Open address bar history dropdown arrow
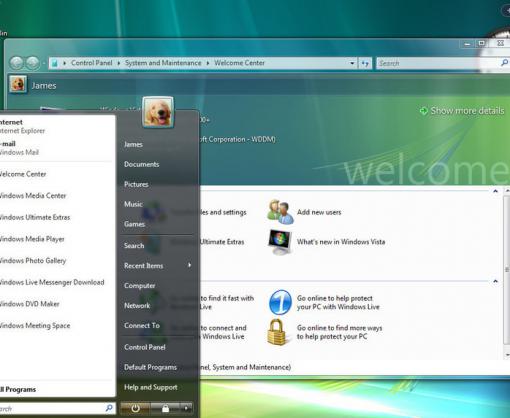Screen dimensions: 510x418 (352, 63)
